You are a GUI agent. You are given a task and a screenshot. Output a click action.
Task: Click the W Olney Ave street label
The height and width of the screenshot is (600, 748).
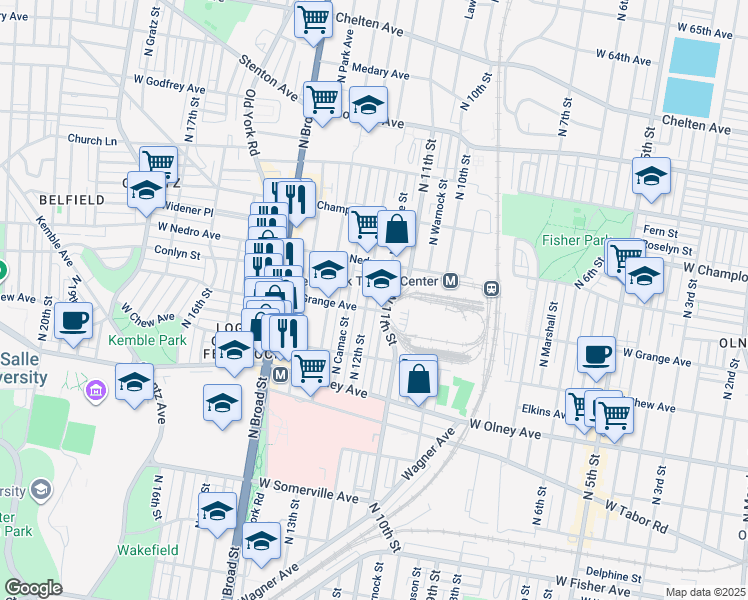(x=505, y=429)
